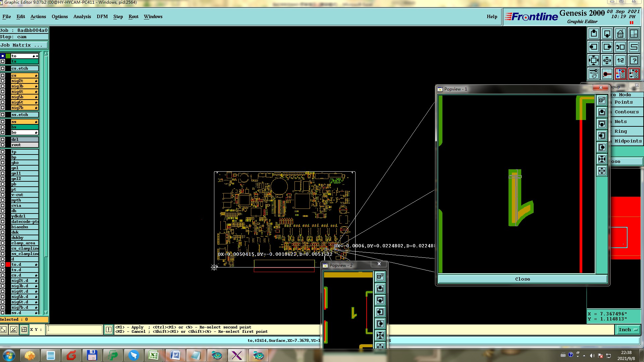This screenshot has width=644, height=362.
Task: Click the zoom out arrows icon
Action: [x=607, y=61]
